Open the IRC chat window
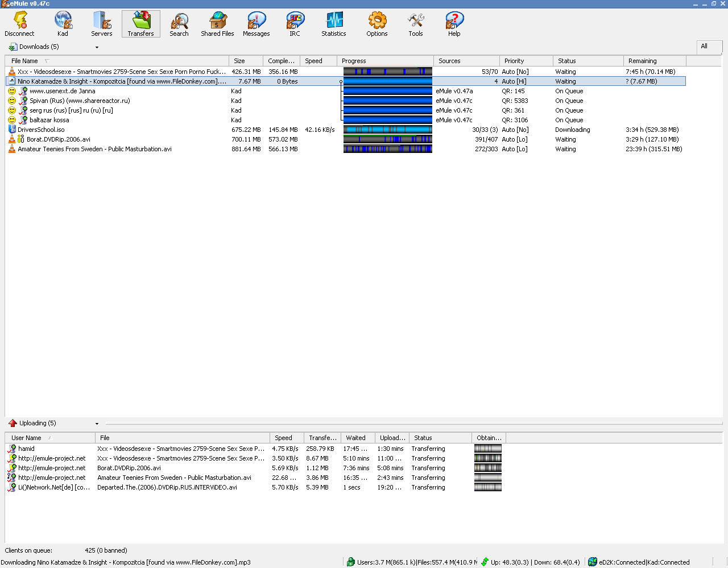Viewport: 728px width, 568px height. [x=295, y=24]
